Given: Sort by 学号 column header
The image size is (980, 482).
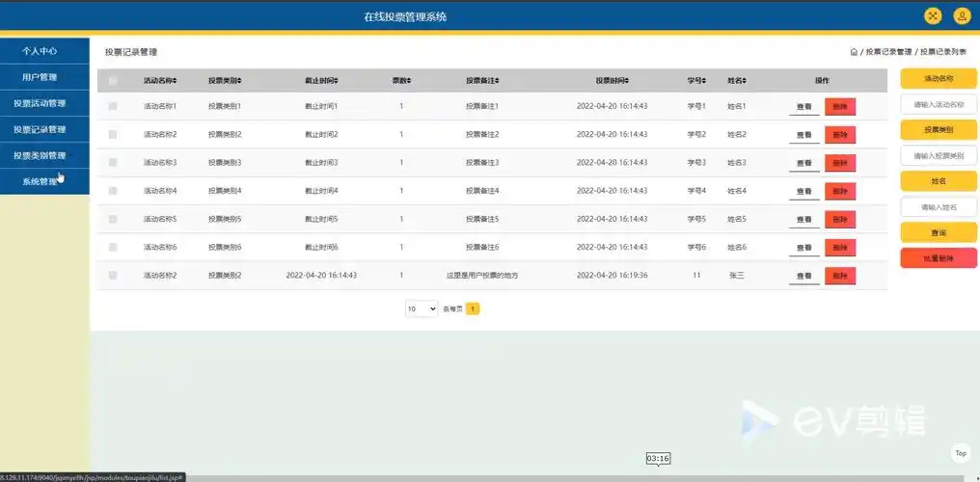Looking at the screenshot, I should click(696, 81).
